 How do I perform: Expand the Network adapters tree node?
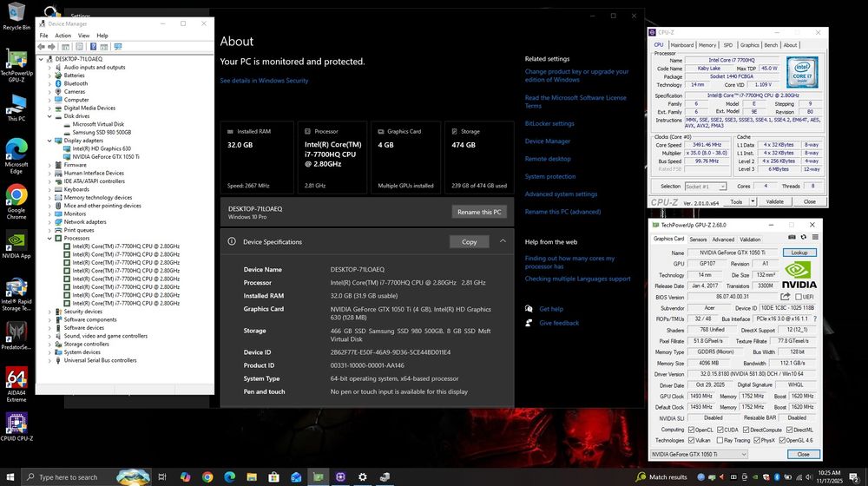[49, 222]
